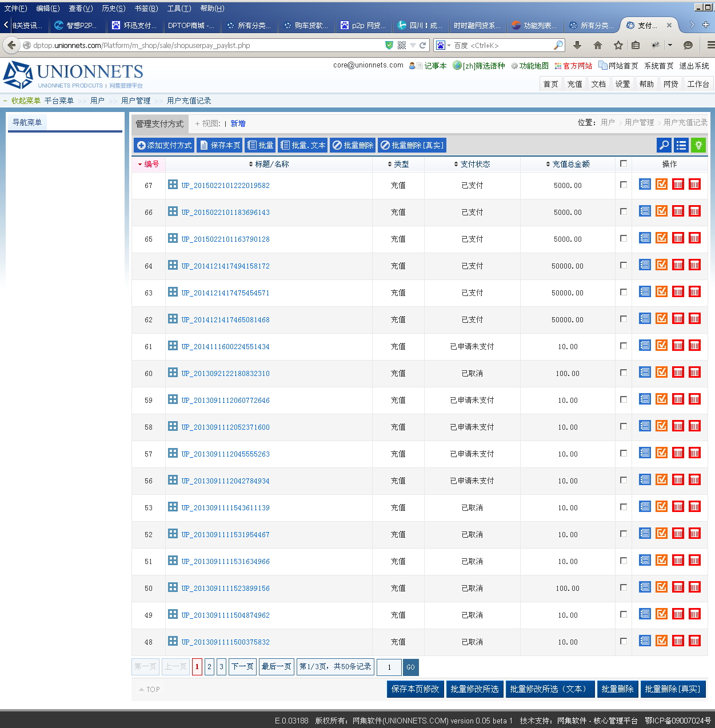The image size is (715, 728).
Task: Click the 添加支付方式 button
Action: (x=165, y=145)
